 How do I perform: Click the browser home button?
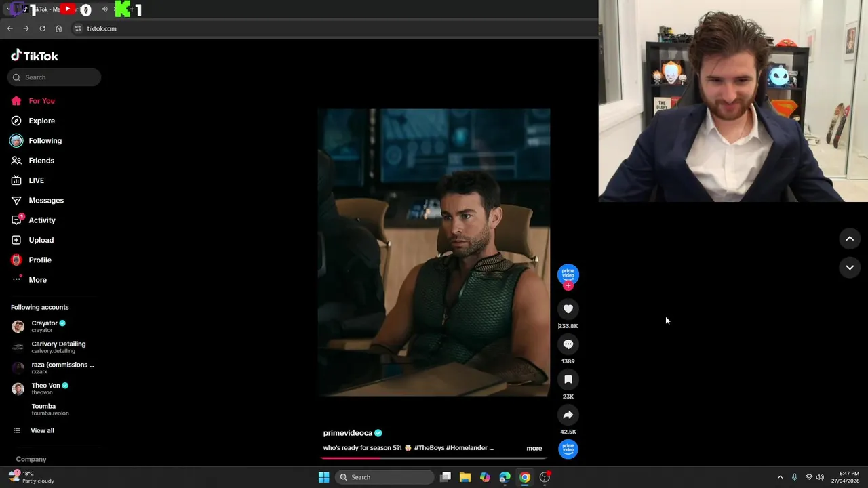(58, 28)
